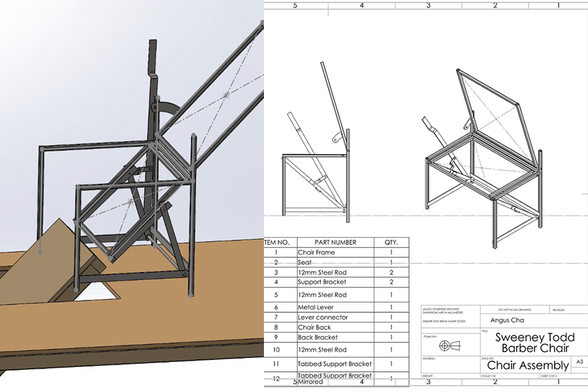
Task: Select the 'Sweeney Todd Barber Chair' title
Action: (x=534, y=342)
